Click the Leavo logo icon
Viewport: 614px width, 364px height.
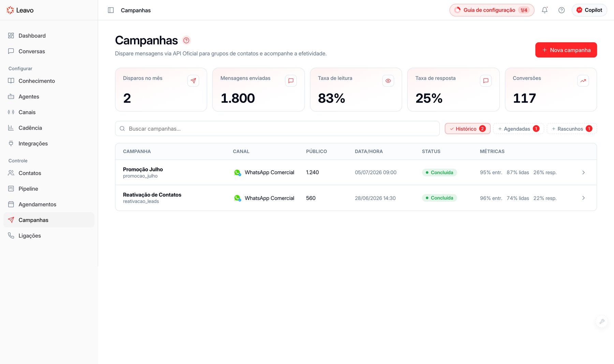tap(10, 10)
